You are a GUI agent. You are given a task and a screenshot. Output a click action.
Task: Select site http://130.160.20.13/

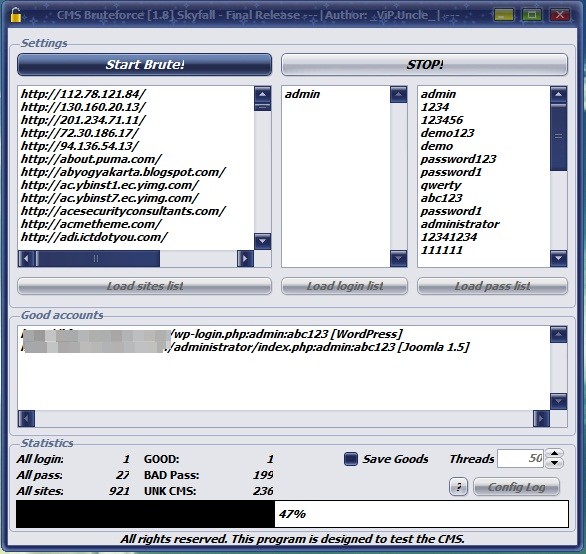point(83,107)
